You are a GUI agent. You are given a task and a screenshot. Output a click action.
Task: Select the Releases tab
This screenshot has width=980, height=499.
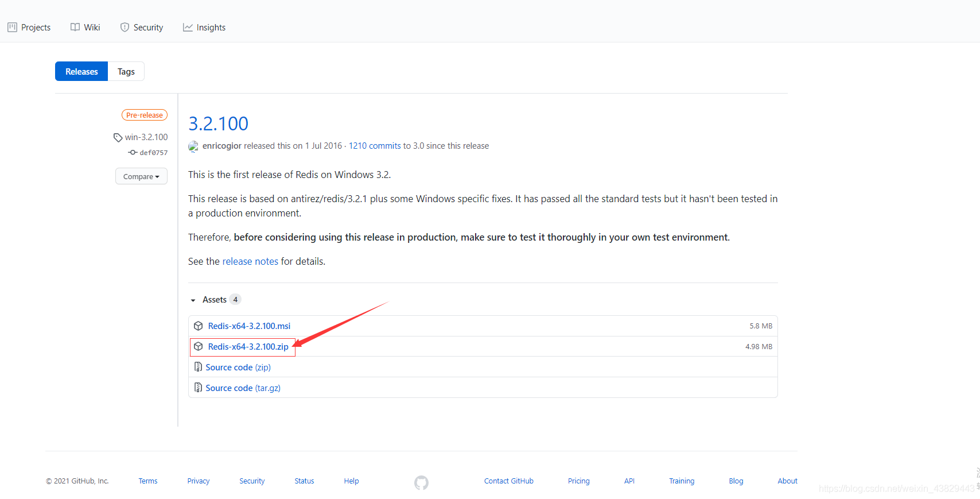(81, 72)
